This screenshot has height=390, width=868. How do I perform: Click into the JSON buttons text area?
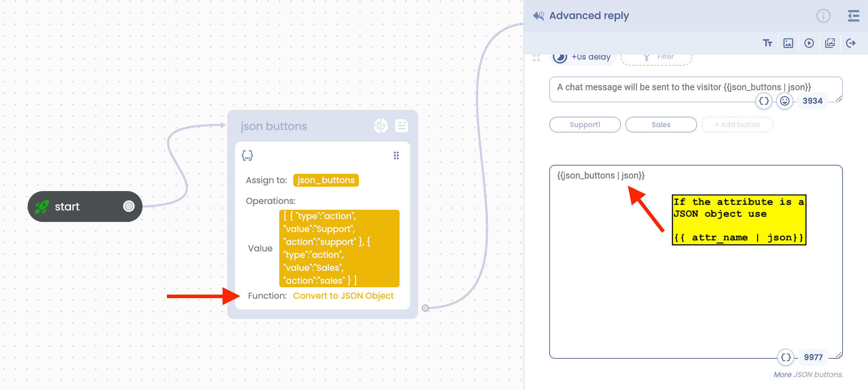(696, 261)
